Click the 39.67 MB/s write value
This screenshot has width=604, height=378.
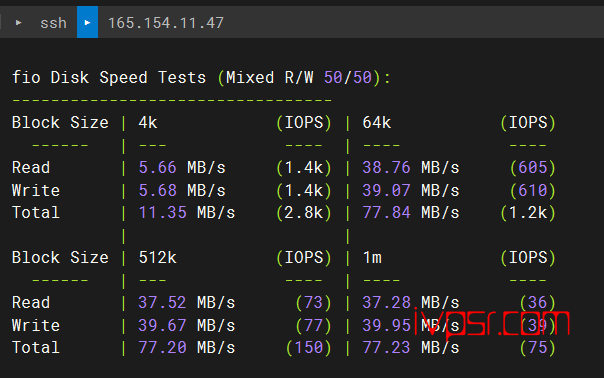[187, 325]
